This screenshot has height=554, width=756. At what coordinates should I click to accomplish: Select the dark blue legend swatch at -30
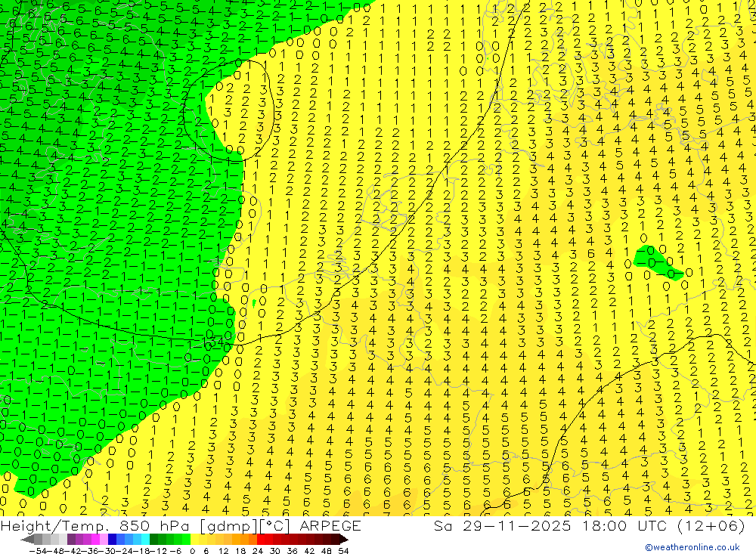112,539
